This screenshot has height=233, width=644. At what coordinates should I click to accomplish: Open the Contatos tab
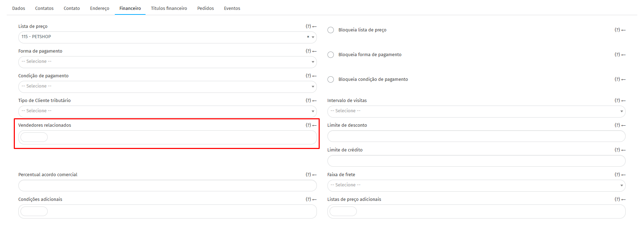(45, 8)
